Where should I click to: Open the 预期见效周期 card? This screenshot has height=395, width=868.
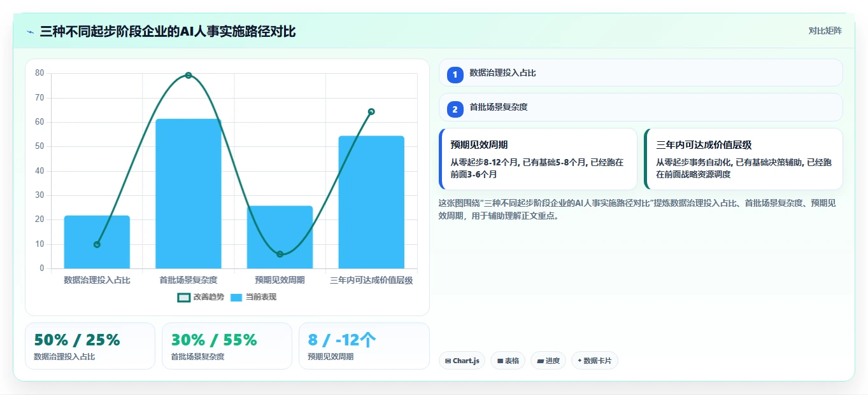click(538, 159)
